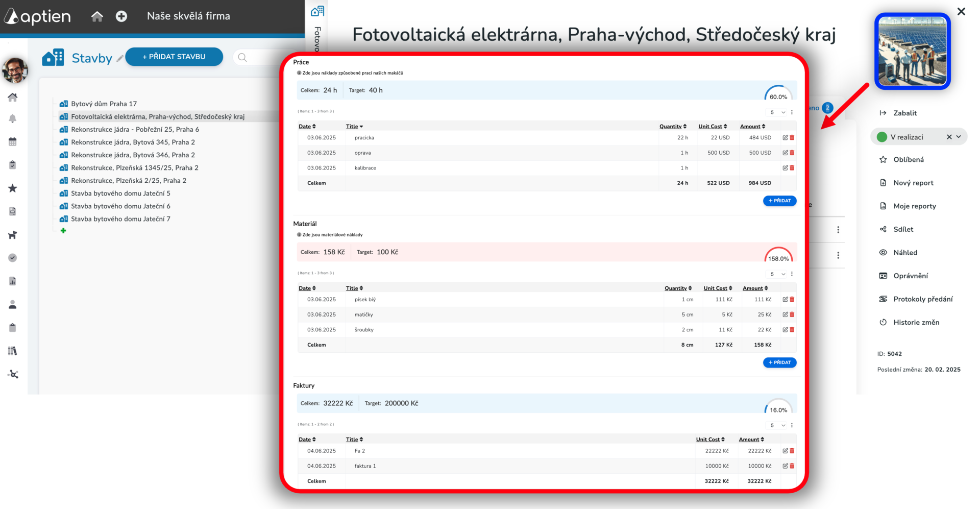980x509 pixels.
Task: Open Protokoly předání menu item
Action: pyautogui.click(x=916, y=299)
